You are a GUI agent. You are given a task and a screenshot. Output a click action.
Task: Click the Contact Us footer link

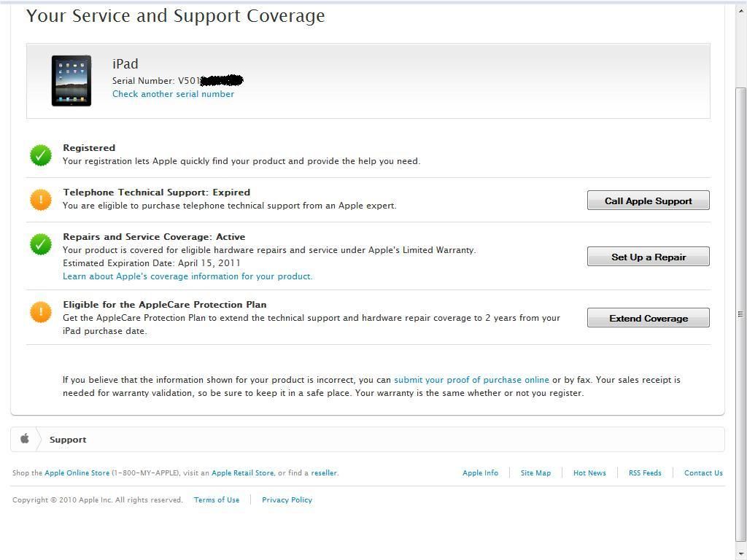(703, 472)
